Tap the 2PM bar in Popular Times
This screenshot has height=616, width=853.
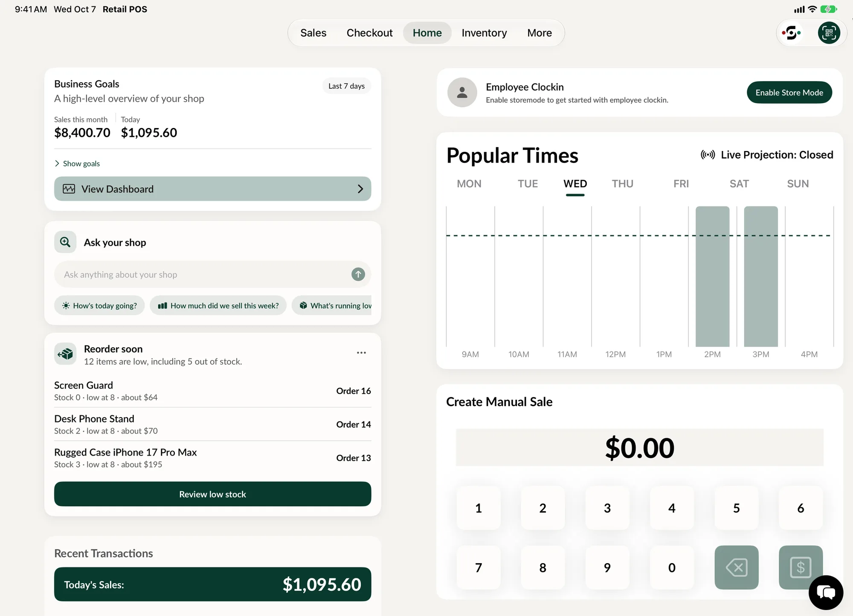click(x=712, y=276)
